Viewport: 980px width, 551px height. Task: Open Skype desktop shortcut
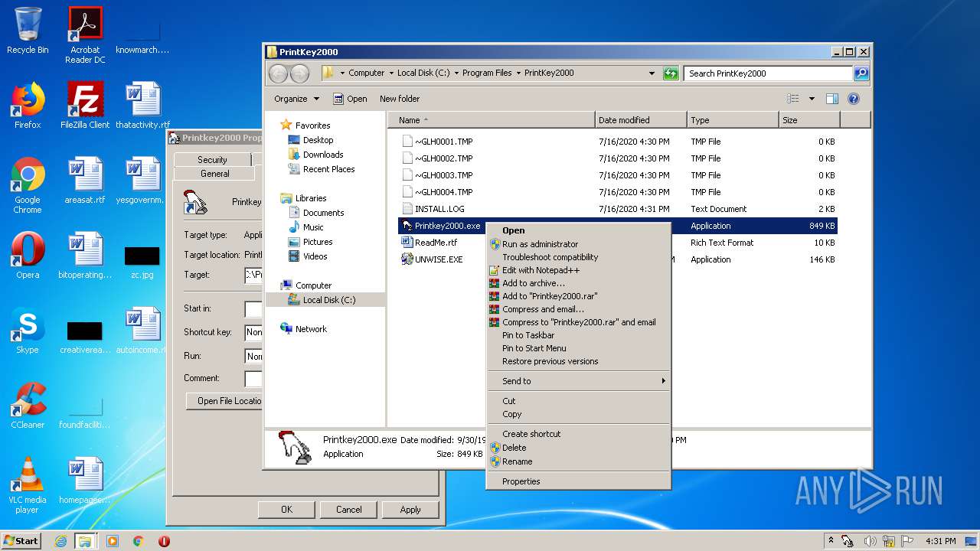pyautogui.click(x=28, y=331)
